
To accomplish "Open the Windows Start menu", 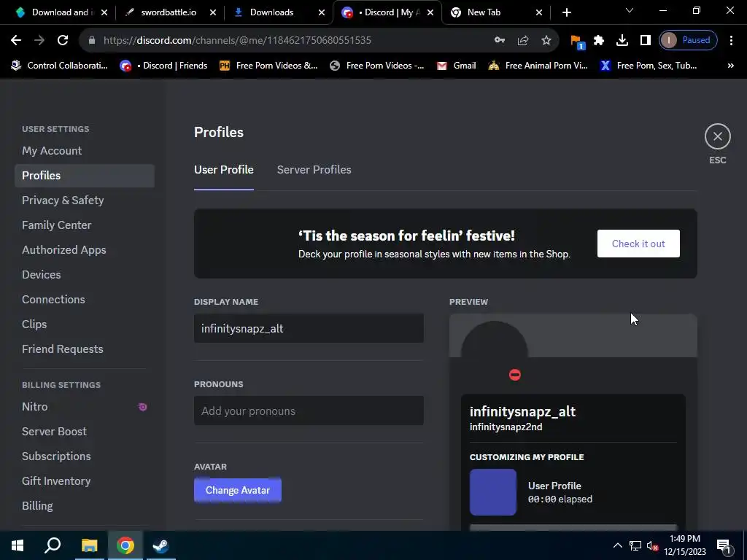I will 18,545.
